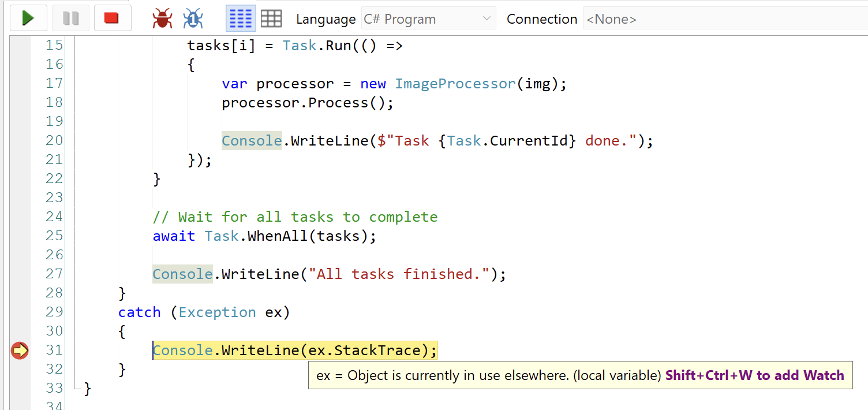The image size is (868, 410).
Task: Place the cursor on the ImageProcessor type name
Action: click(455, 84)
